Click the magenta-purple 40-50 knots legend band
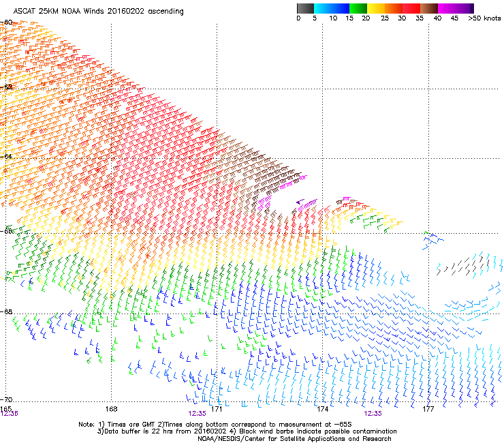Screen dimensions: 504x443 (456, 8)
